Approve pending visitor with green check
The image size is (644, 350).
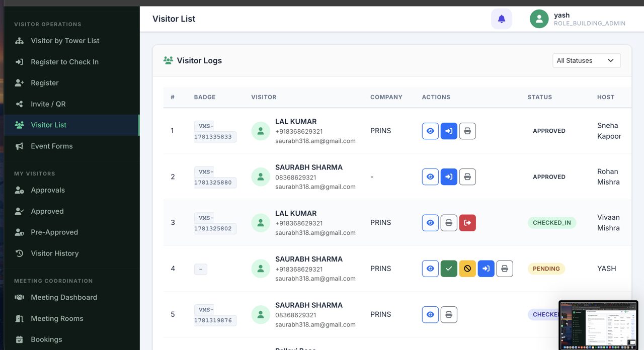[449, 269]
